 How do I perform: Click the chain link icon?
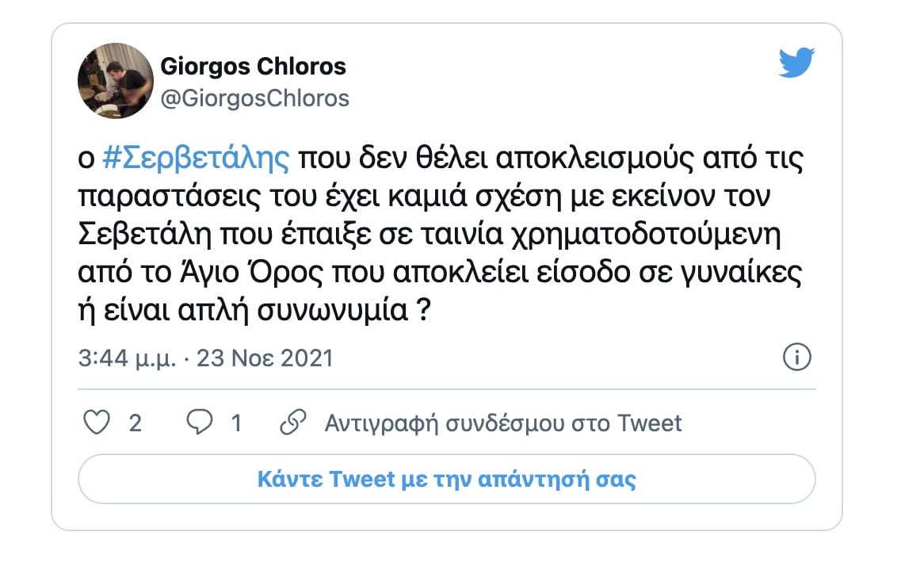293,423
